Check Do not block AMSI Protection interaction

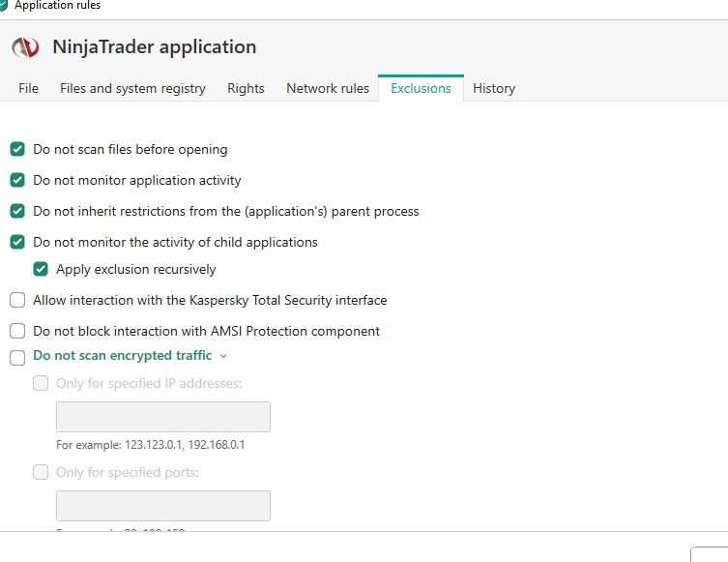tap(17, 331)
